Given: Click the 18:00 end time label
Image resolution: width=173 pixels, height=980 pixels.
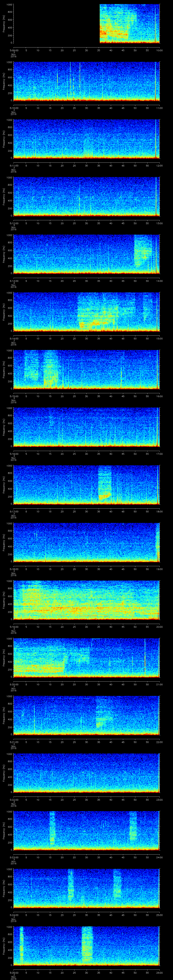Looking at the screenshot, I should pyautogui.click(x=160, y=511).
